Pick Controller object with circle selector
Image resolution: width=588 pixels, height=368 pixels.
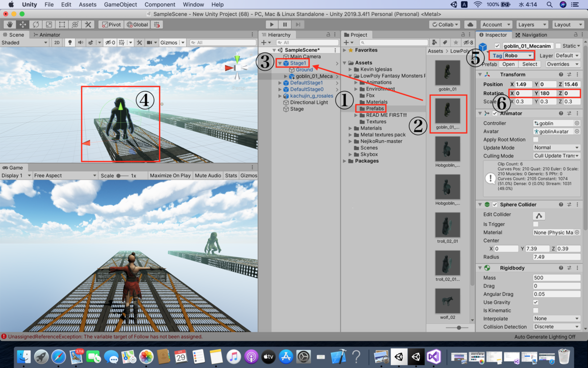coord(577,123)
